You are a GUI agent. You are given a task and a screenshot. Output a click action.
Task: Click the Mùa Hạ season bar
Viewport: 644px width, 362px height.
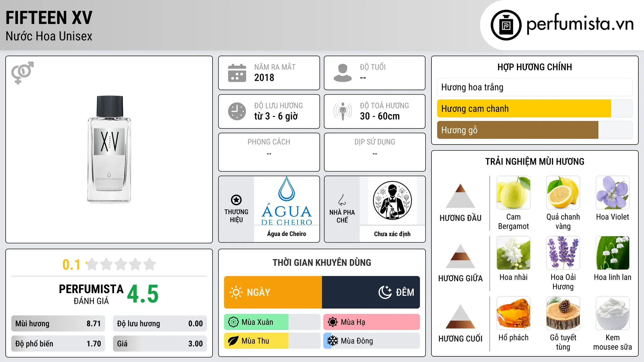tap(372, 322)
